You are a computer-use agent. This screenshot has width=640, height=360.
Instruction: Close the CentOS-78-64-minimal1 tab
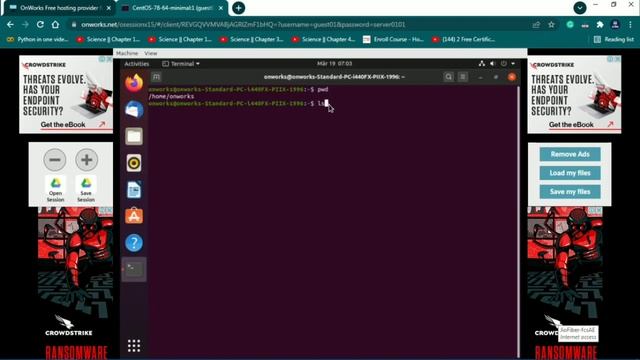pyautogui.click(x=221, y=8)
